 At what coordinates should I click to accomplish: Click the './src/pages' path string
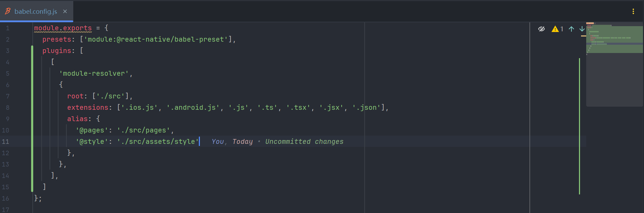(143, 130)
